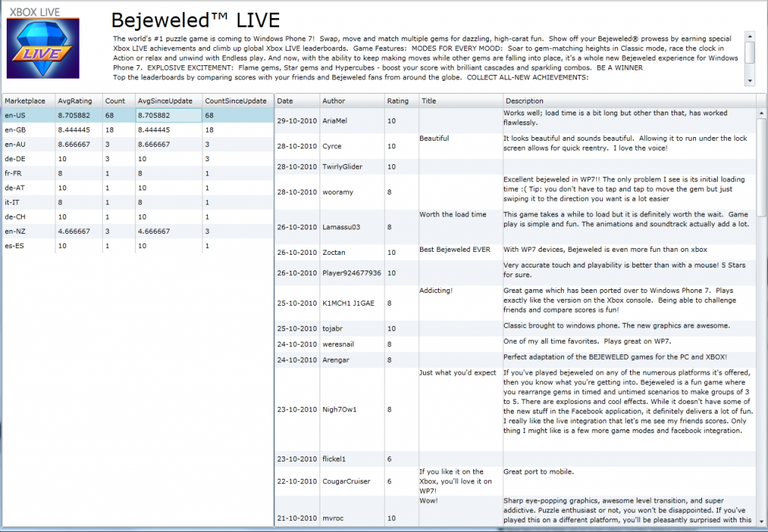Select the review by flickel1

[515, 459]
